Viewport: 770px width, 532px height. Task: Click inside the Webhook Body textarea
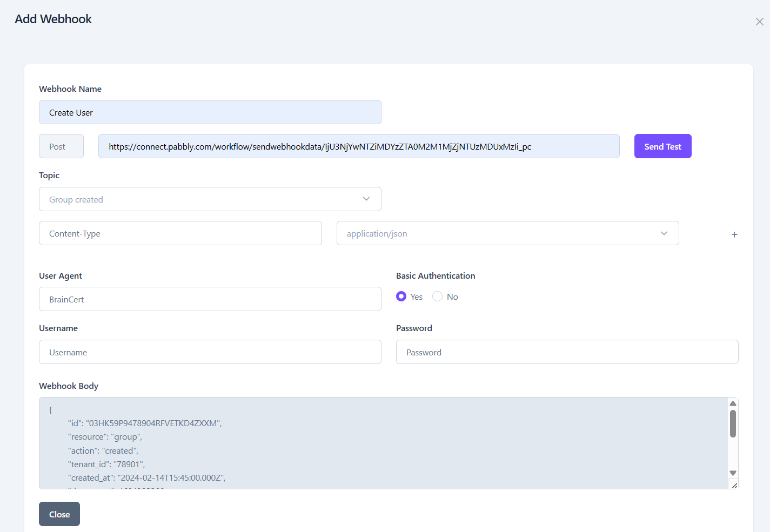pyautogui.click(x=378, y=443)
